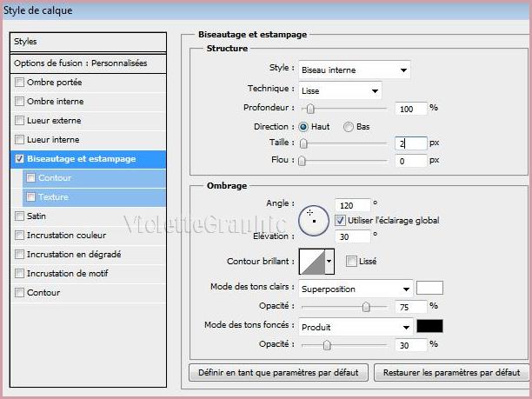Open the Satin style settings

click(x=37, y=216)
